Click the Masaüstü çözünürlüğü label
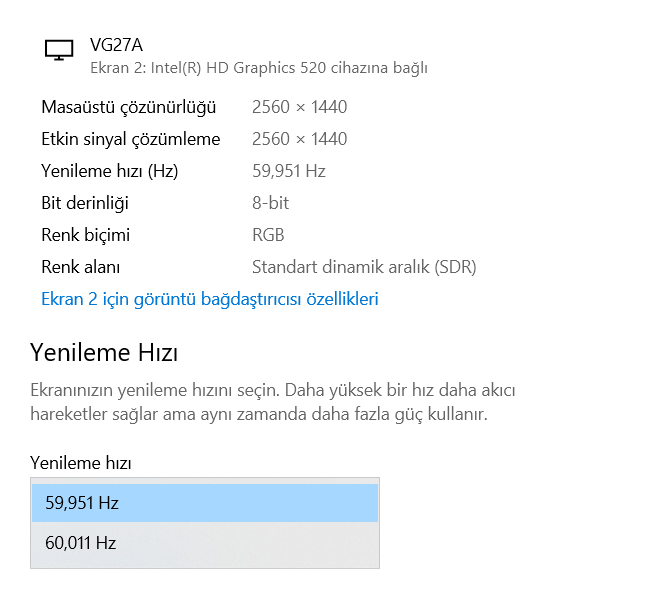 [x=128, y=107]
